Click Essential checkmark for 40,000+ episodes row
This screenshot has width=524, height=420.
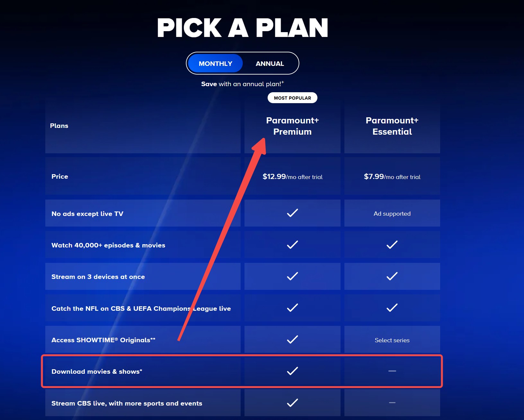[392, 245]
